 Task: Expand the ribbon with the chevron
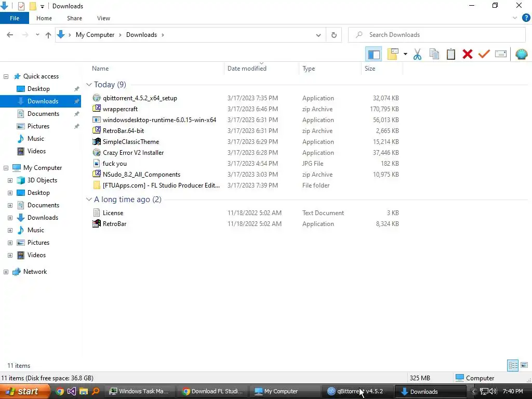[x=515, y=18]
